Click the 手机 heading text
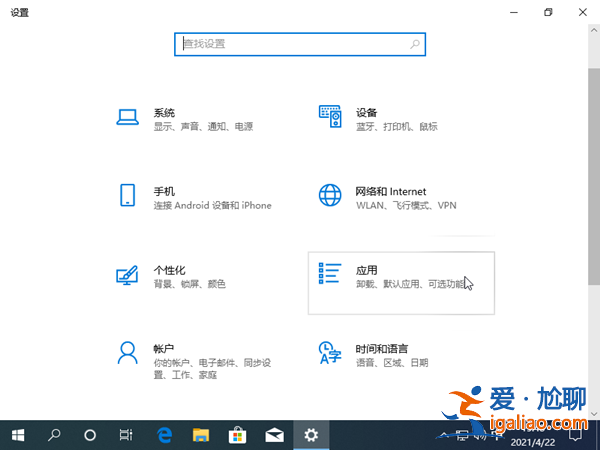600x450 pixels. click(164, 191)
